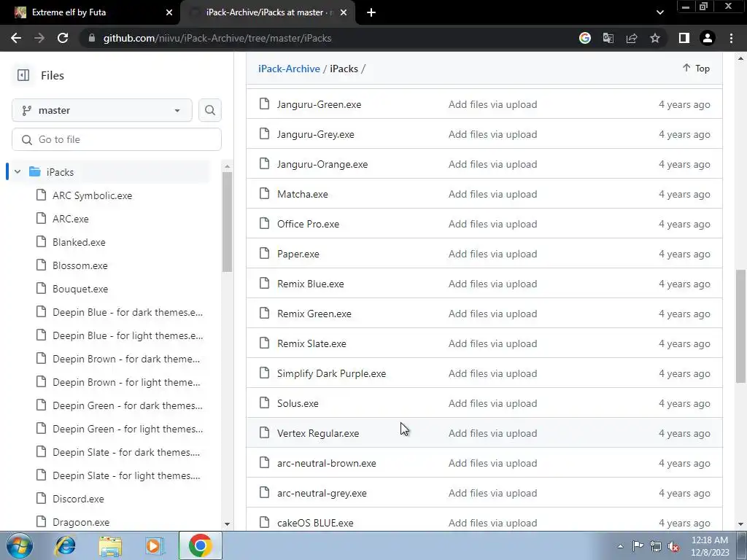The height and width of the screenshot is (560, 747).
Task: View site info lock icon
Action: (92, 38)
